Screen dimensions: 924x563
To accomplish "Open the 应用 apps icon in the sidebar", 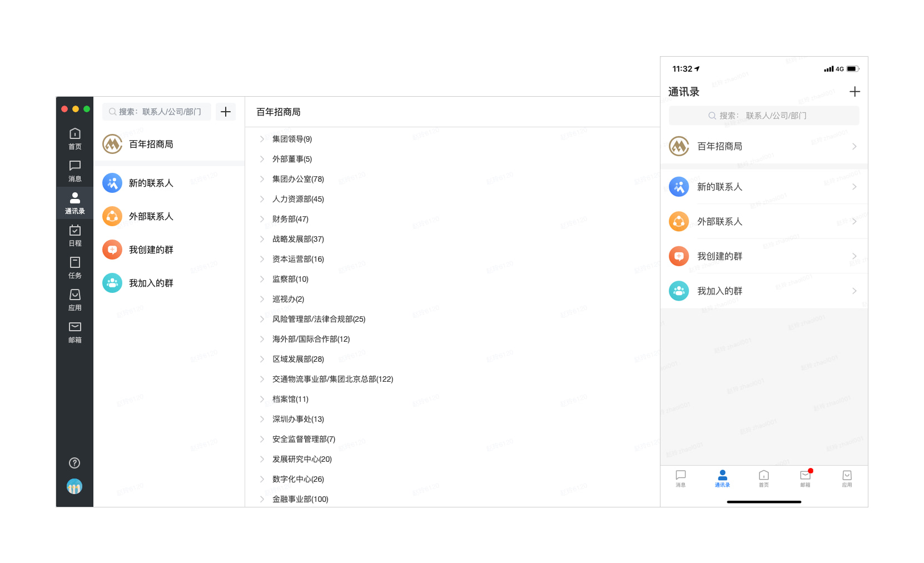I will 74,299.
